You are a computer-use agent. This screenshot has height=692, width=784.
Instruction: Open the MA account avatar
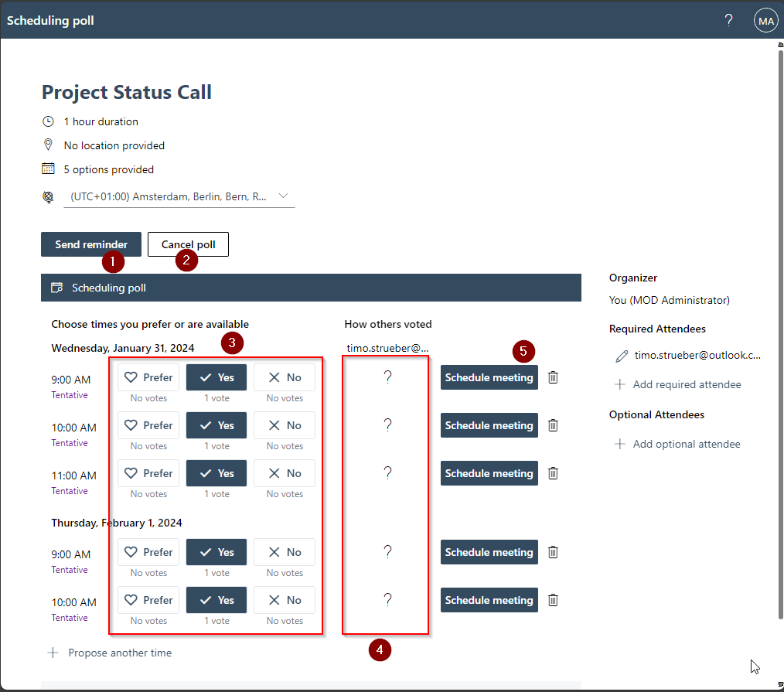[765, 21]
